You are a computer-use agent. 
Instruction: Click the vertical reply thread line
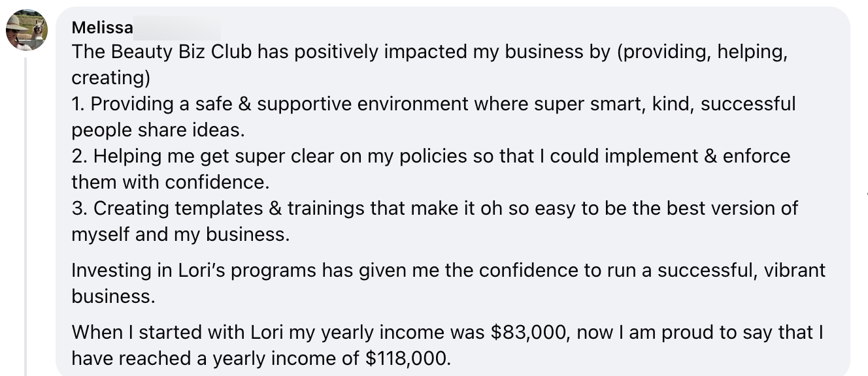(x=25, y=215)
